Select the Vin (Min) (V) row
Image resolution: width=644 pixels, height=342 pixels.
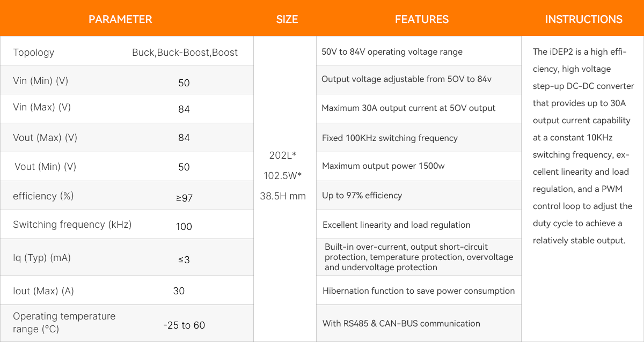tap(127, 80)
